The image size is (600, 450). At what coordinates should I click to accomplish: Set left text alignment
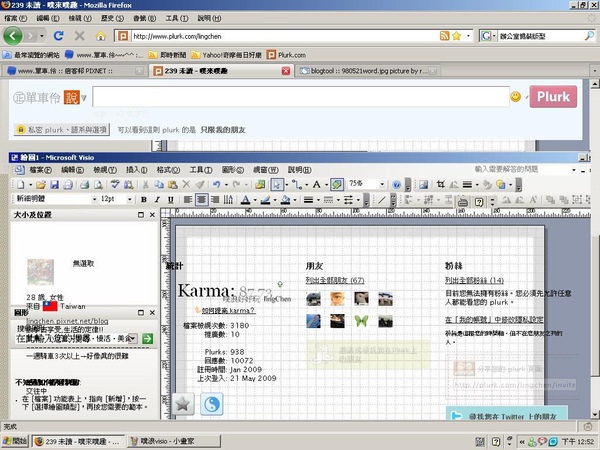[x=188, y=200]
